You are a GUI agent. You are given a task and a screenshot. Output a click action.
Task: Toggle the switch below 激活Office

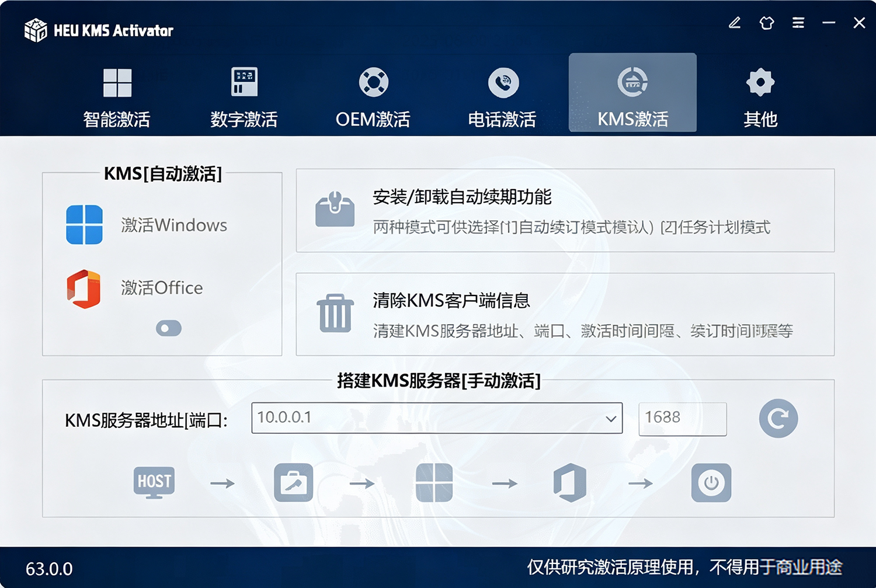169,328
